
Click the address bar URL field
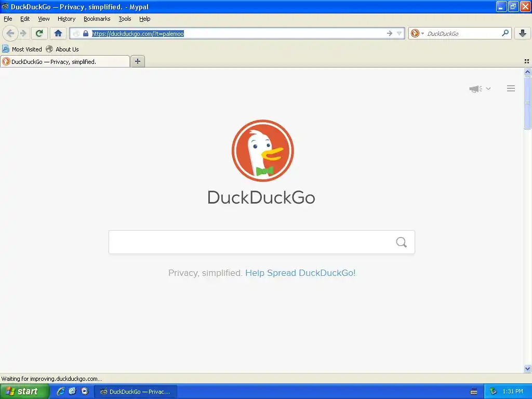237,33
